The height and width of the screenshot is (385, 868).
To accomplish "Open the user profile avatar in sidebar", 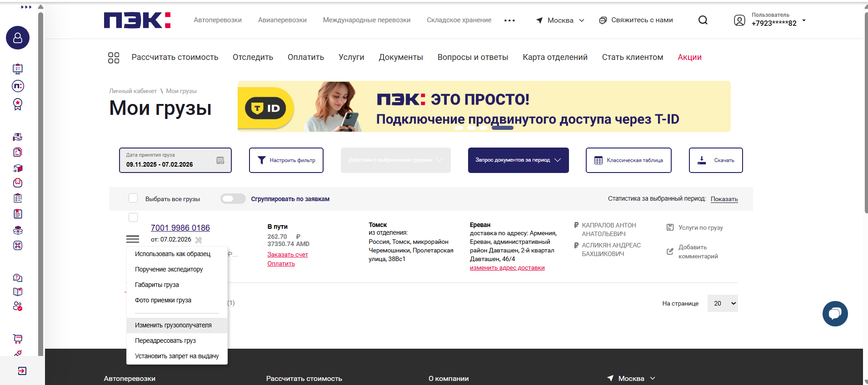I will click(18, 38).
